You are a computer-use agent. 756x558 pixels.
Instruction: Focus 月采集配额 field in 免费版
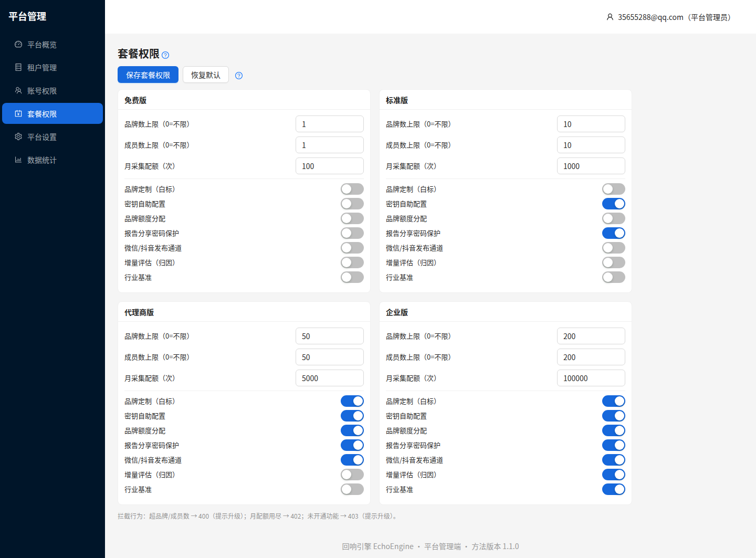(x=330, y=166)
